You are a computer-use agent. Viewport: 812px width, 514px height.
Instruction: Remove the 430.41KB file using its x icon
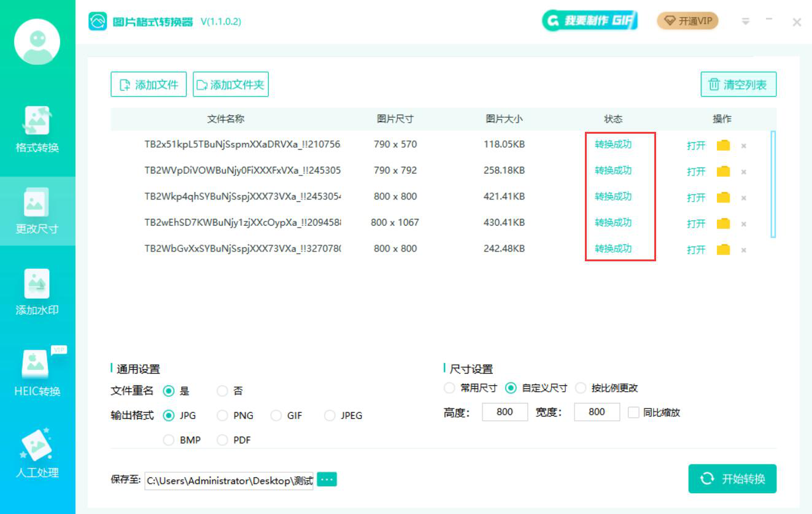click(743, 224)
